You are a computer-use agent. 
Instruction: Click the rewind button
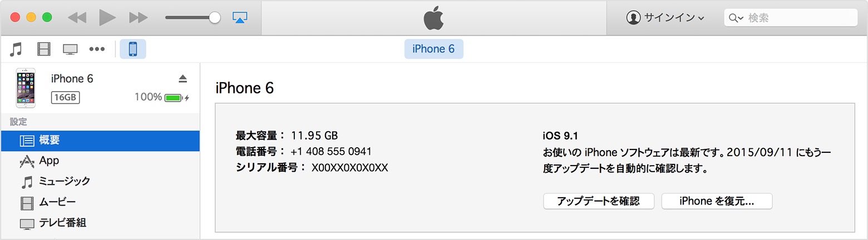[x=77, y=18]
